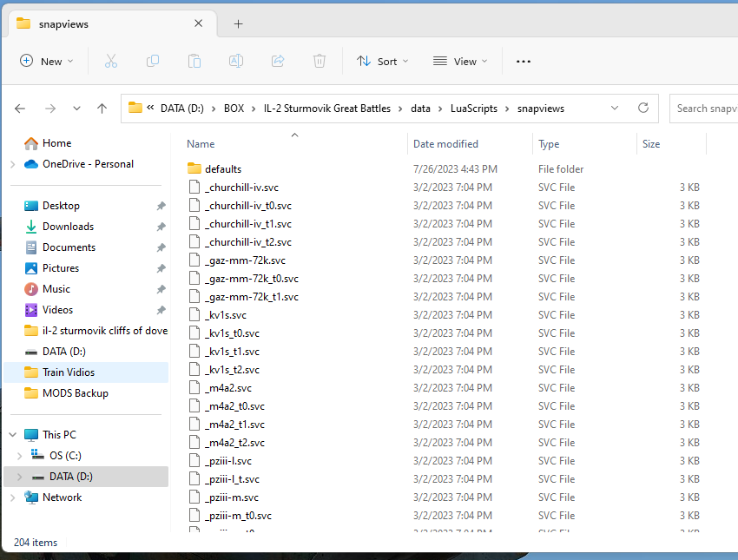
Task: Select the _kv1s.svc file
Action: coord(225,315)
